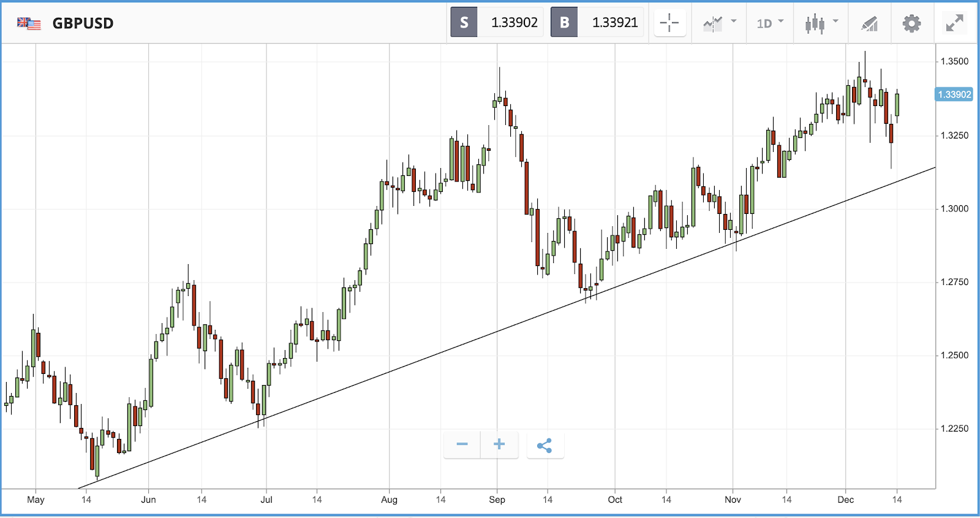This screenshot has height=518, width=980.
Task: Click the current price label 1.33902 on axis
Action: [x=954, y=94]
